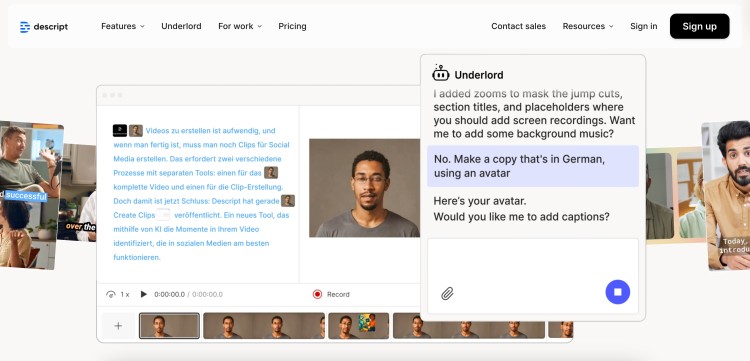Screen dimensions: 750x361
Task: Select the German avatar request message
Action: [533, 166]
